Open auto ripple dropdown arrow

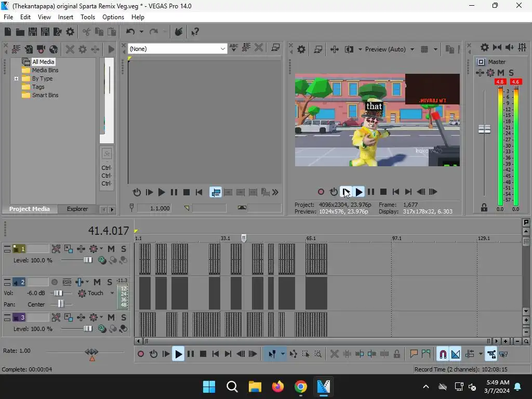pos(481,354)
